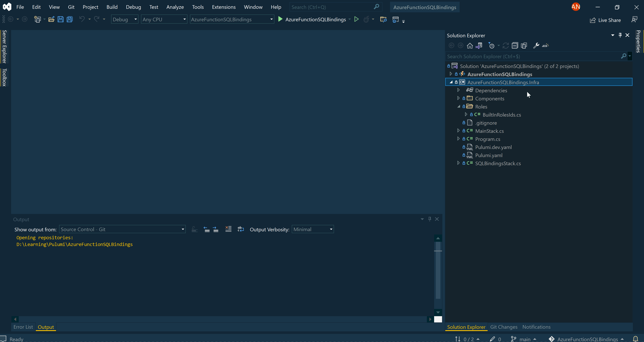Switch to the Git Changes tab
The image size is (644, 342).
(x=504, y=327)
